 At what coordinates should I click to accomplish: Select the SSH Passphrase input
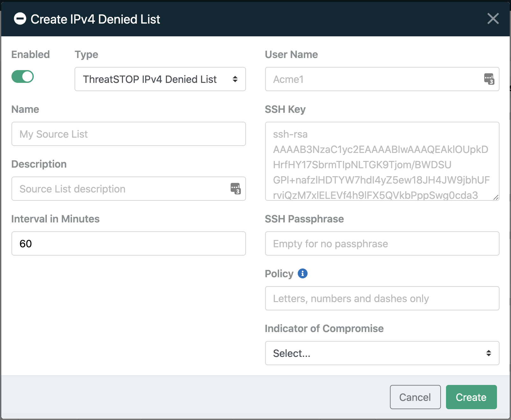tap(382, 243)
